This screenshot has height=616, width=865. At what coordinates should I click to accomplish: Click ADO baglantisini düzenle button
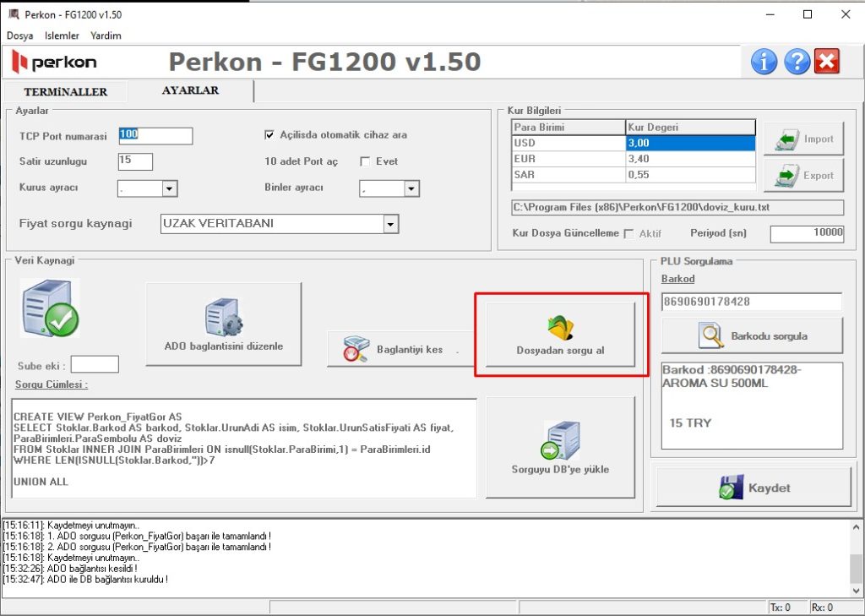223,324
